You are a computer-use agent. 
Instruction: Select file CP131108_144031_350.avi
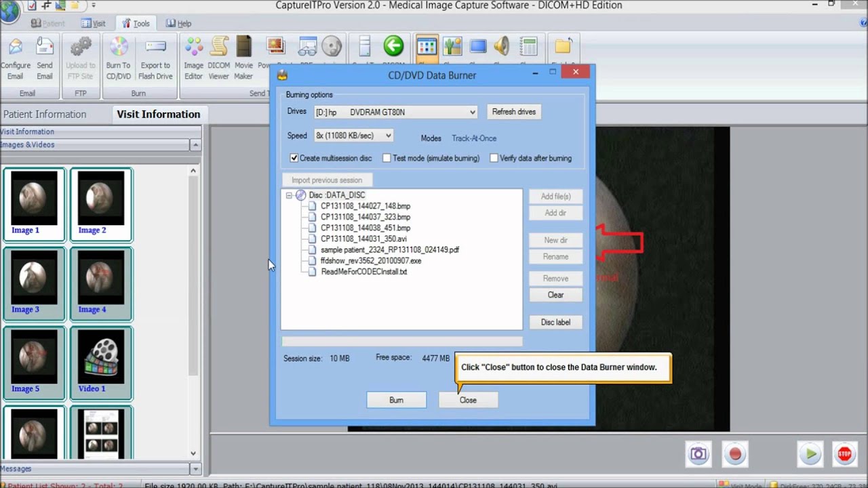tap(363, 239)
